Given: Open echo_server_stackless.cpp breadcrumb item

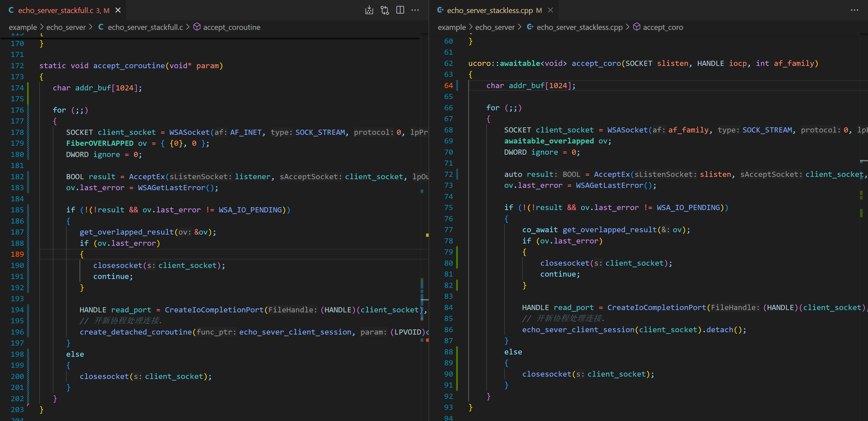Looking at the screenshot, I should 580,27.
